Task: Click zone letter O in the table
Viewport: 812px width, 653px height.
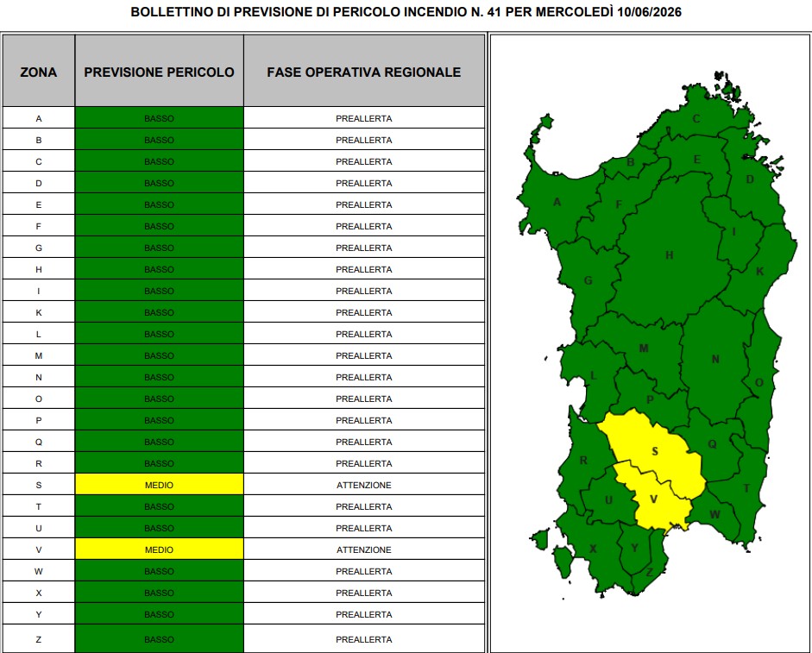Action: [39, 399]
